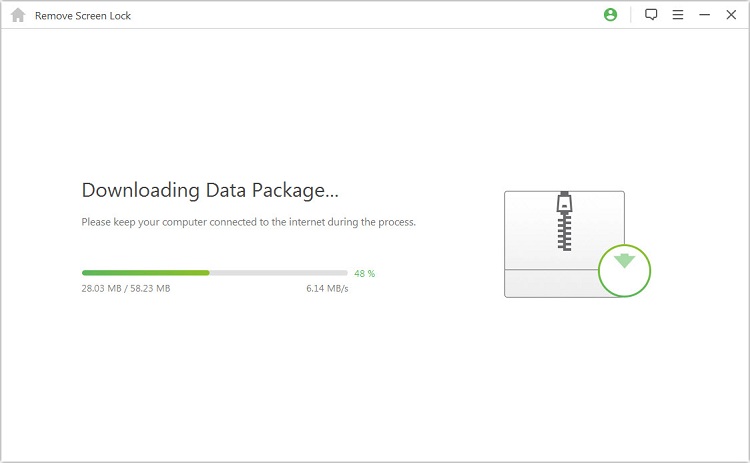Click the "Remove Screen Lock" title label
750x463 pixels.
click(x=83, y=16)
